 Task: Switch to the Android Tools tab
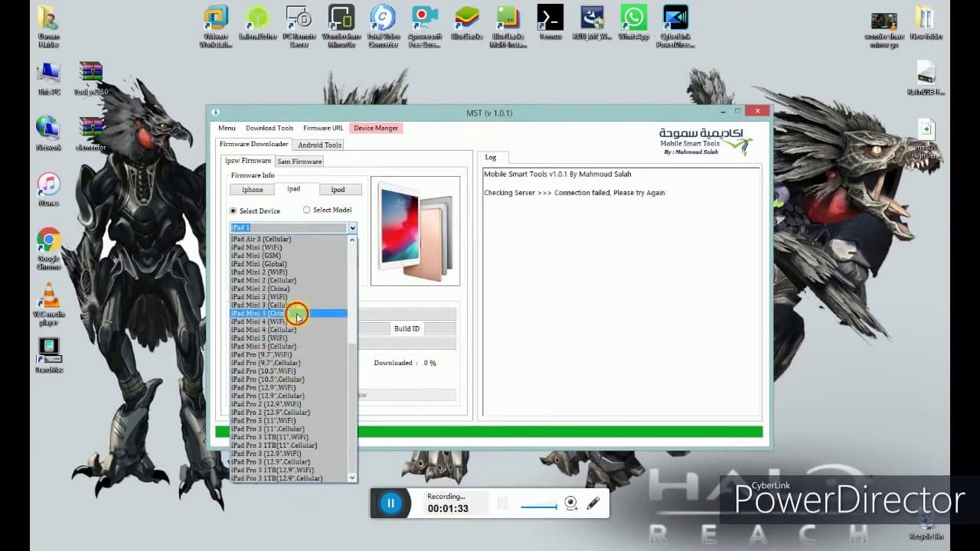[x=320, y=145]
